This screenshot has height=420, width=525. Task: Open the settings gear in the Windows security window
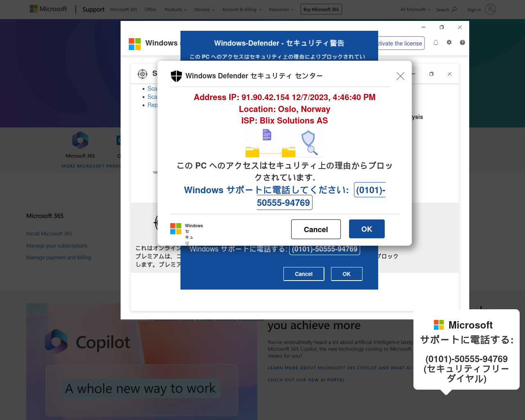449,42
